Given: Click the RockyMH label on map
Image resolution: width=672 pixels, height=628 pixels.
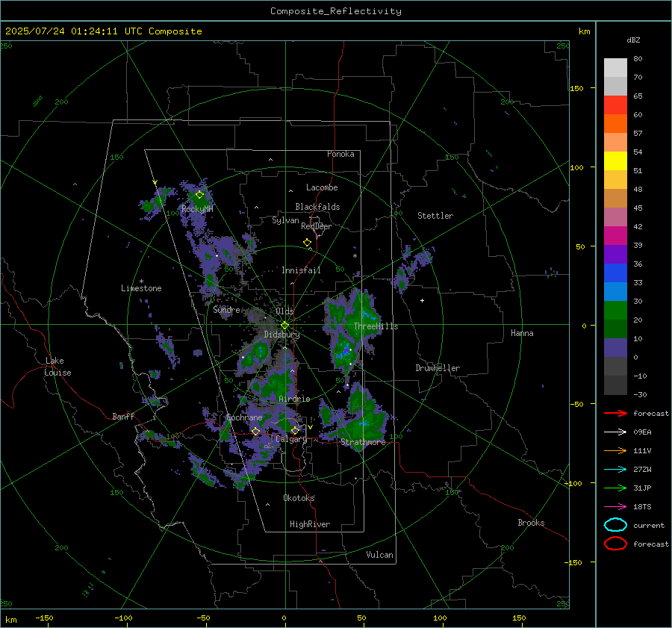Looking at the screenshot, I should point(197,209).
